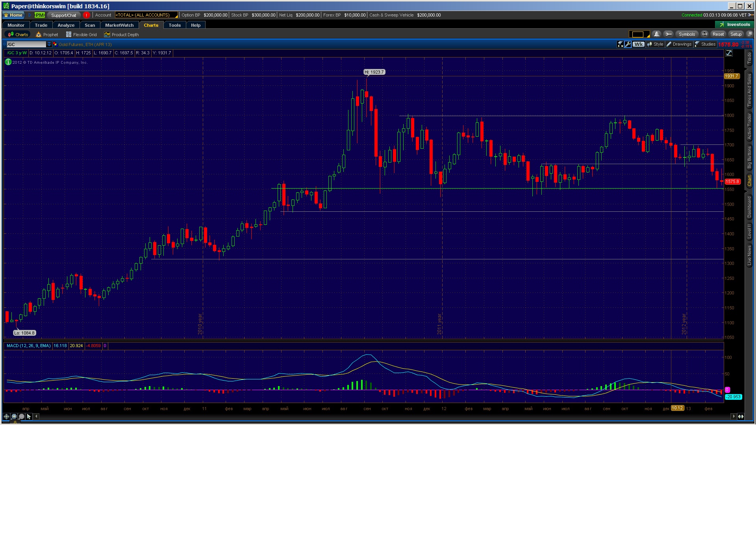Click the printer icon
The height and width of the screenshot is (540, 756).
tap(705, 34)
